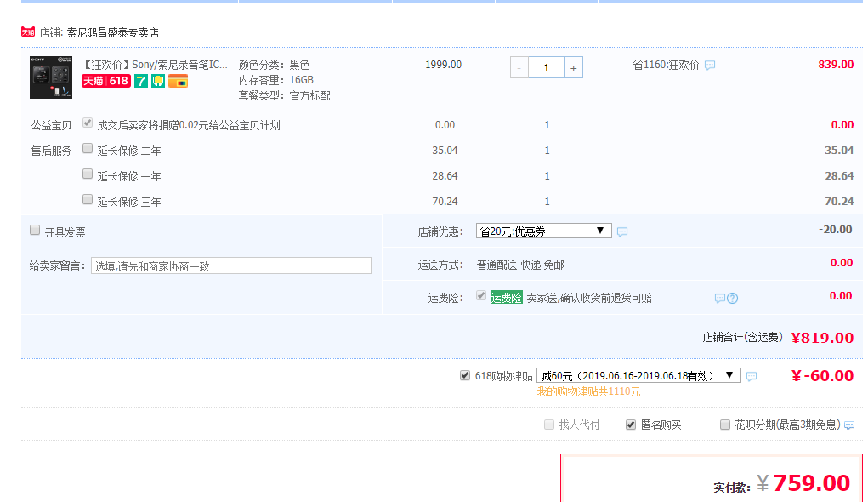Viewport: 868px width, 502px height.
Task: Click the 35.04 unit price for 二年 warranty
Action: (445, 150)
